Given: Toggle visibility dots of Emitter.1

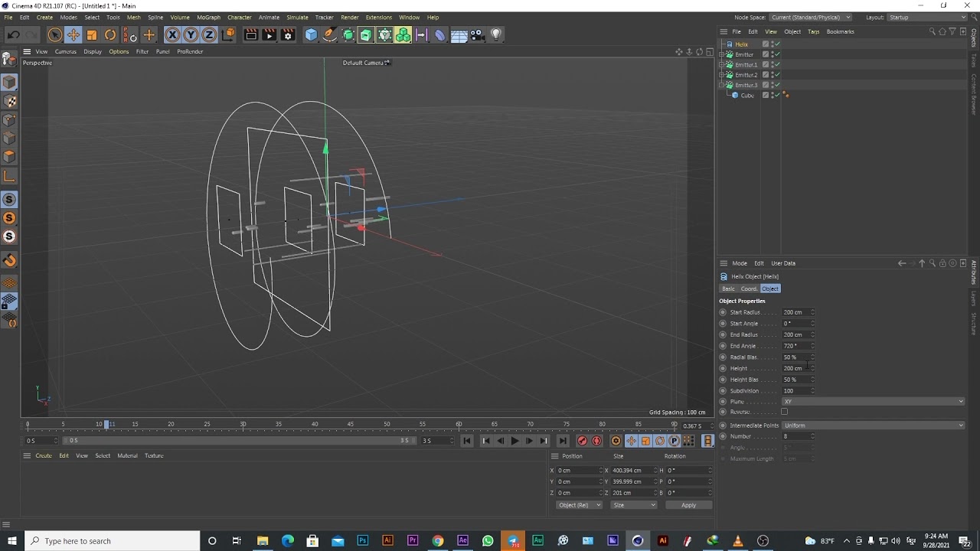Looking at the screenshot, I should click(771, 64).
